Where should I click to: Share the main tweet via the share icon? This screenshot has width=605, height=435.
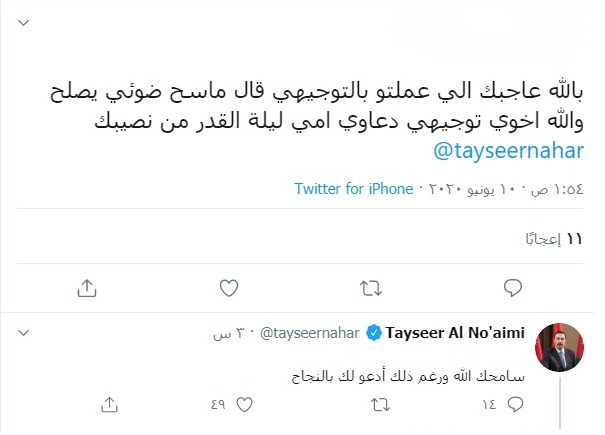point(87,288)
